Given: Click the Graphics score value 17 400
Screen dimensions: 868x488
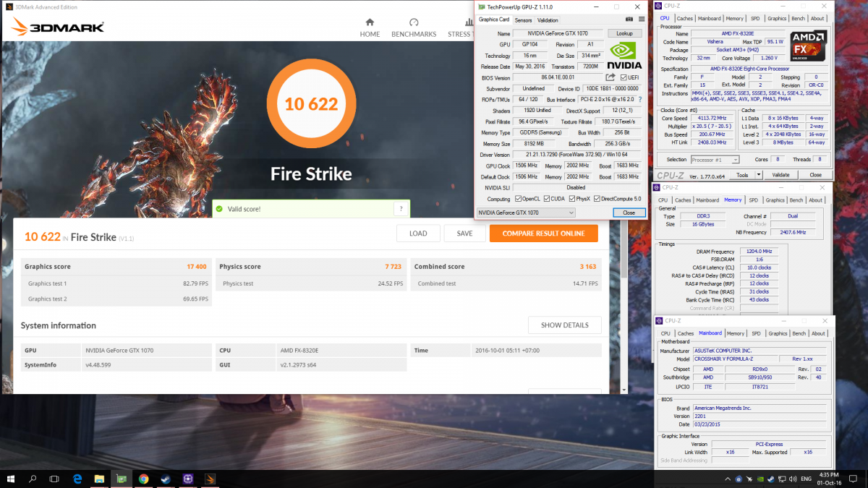Looking at the screenshot, I should 197,267.
